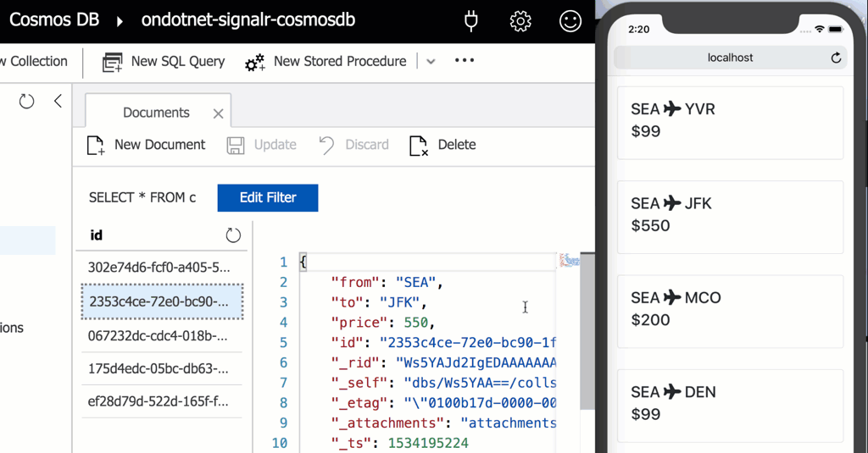This screenshot has height=453, width=868.
Task: Click the phone Wi-Fi status icon
Action: click(820, 29)
